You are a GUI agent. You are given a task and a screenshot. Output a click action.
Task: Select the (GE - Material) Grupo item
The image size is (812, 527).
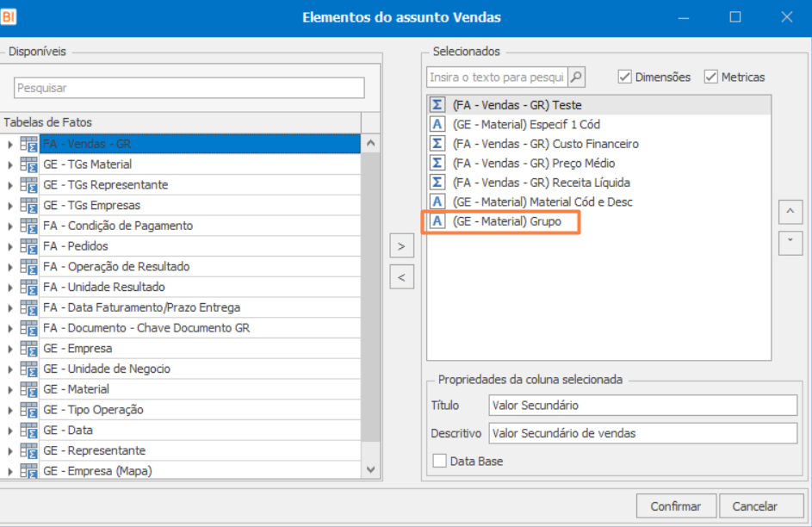coord(506,221)
